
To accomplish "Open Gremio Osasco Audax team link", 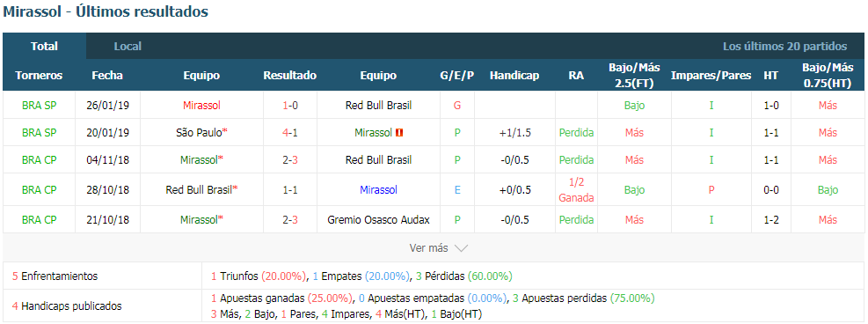I will tap(379, 220).
